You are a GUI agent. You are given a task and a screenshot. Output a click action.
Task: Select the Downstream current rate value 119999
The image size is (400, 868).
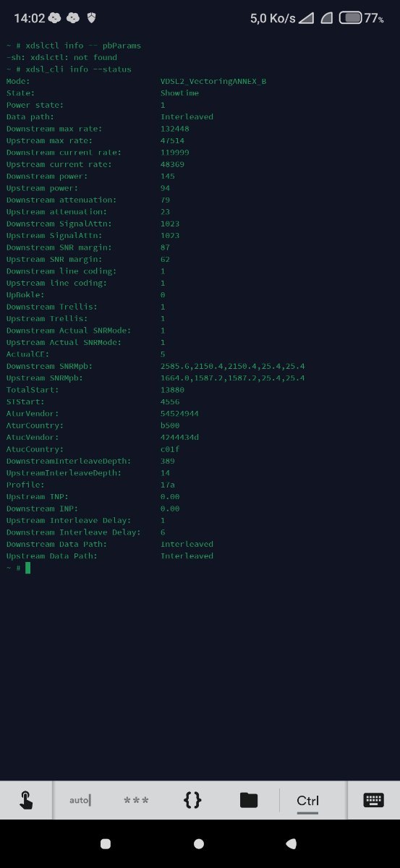(x=174, y=152)
